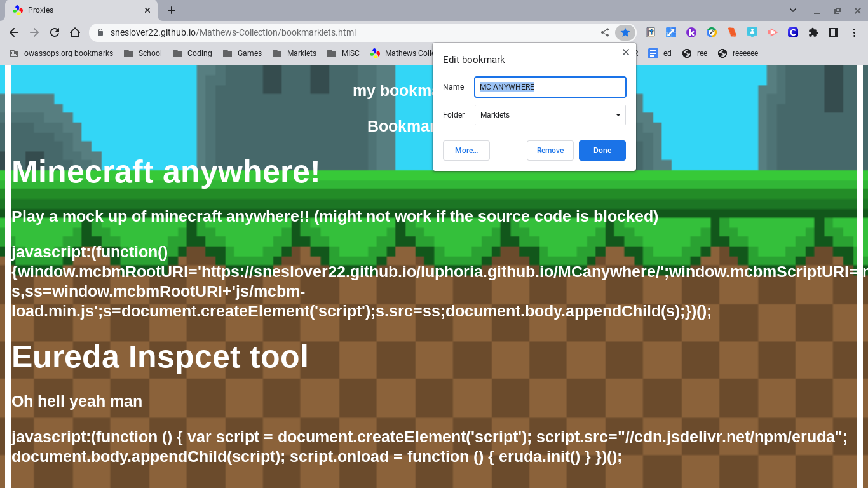This screenshot has width=868, height=488.
Task: Open the browser home page
Action: [75, 32]
